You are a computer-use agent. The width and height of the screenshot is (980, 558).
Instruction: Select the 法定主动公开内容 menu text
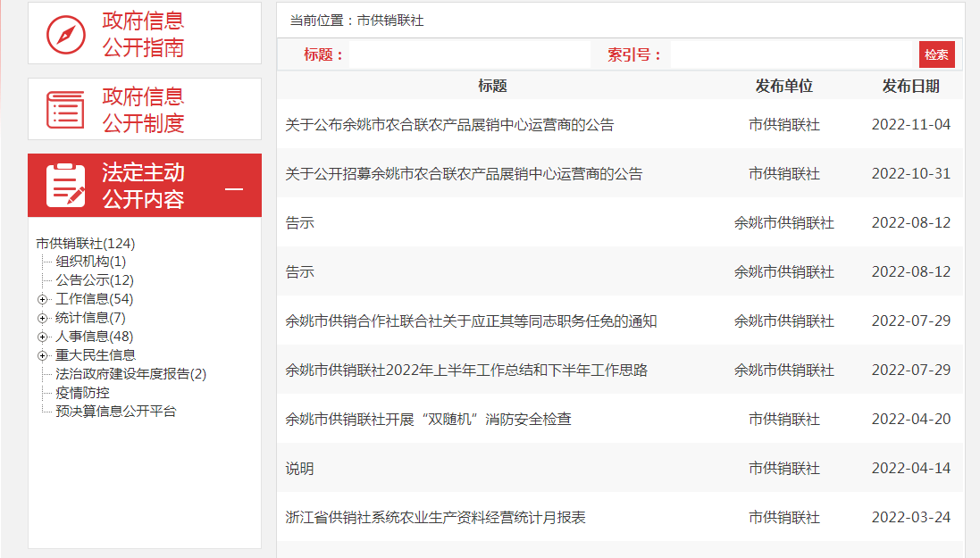click(143, 186)
